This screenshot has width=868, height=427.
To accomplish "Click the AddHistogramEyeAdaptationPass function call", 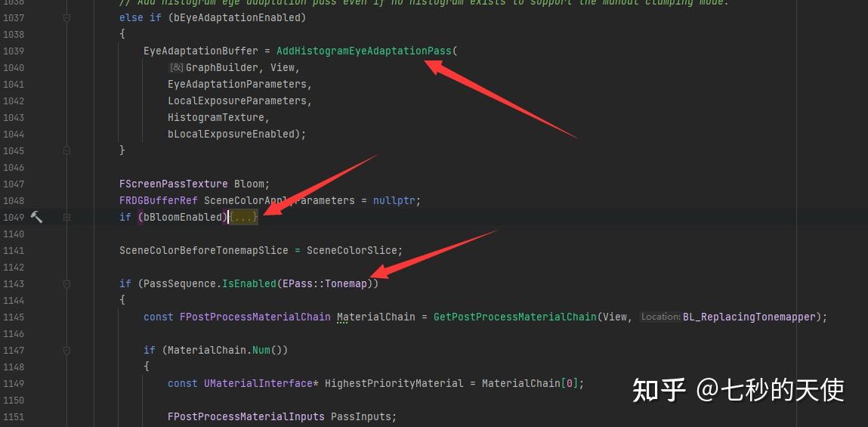I will click(x=364, y=51).
